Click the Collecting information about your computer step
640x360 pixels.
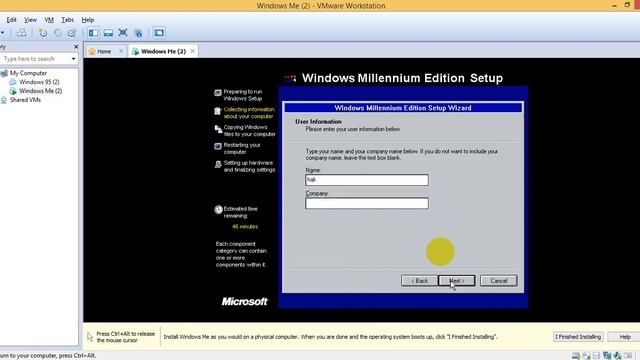coord(249,113)
